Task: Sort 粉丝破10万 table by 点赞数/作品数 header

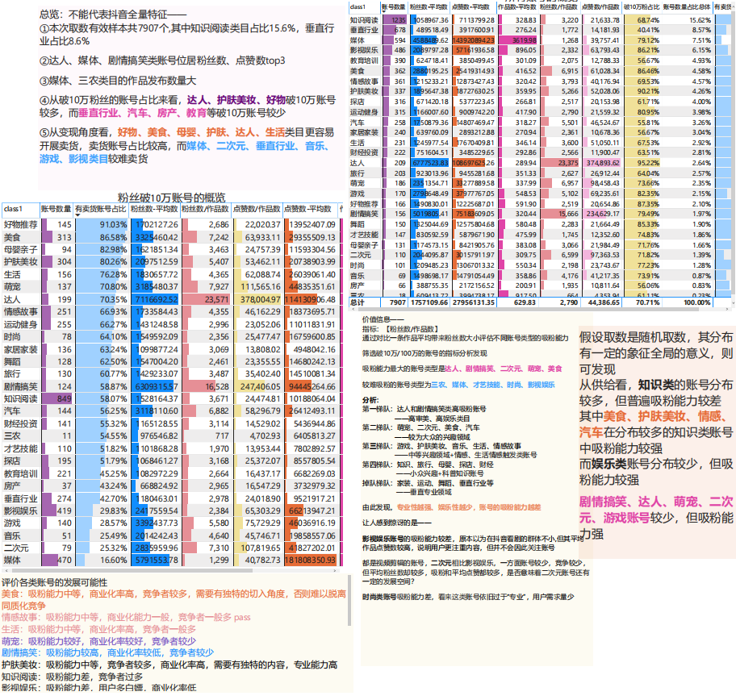Action: 257,209
